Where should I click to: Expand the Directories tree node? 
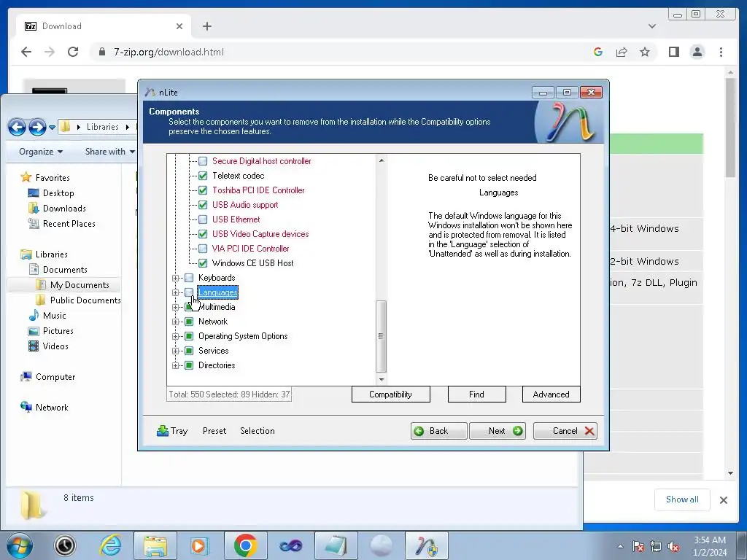point(175,365)
